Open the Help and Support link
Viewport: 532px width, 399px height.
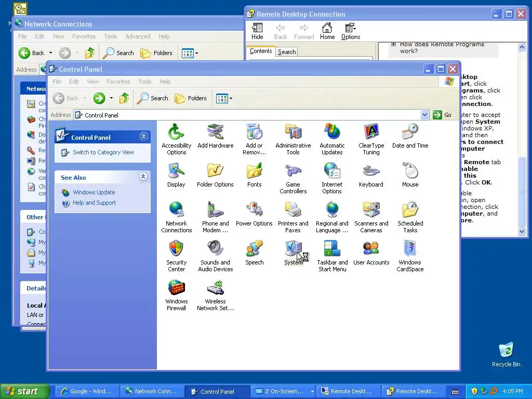94,203
